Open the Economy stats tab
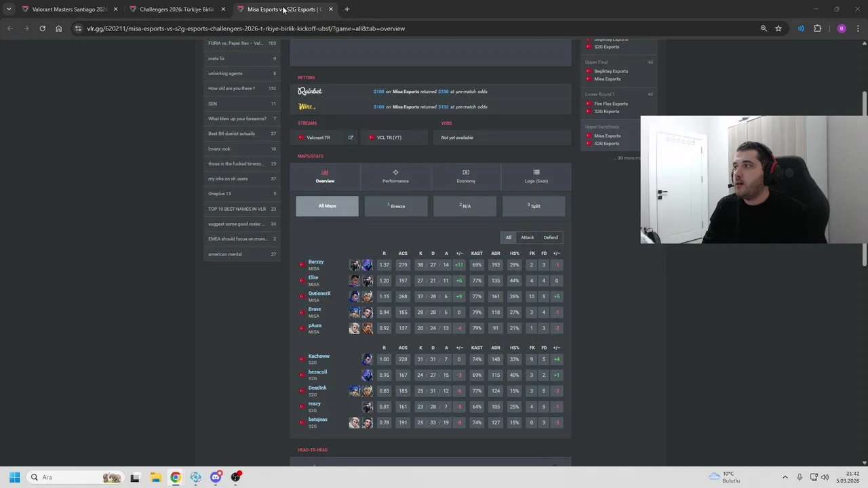This screenshot has height=488, width=868. 466,177
